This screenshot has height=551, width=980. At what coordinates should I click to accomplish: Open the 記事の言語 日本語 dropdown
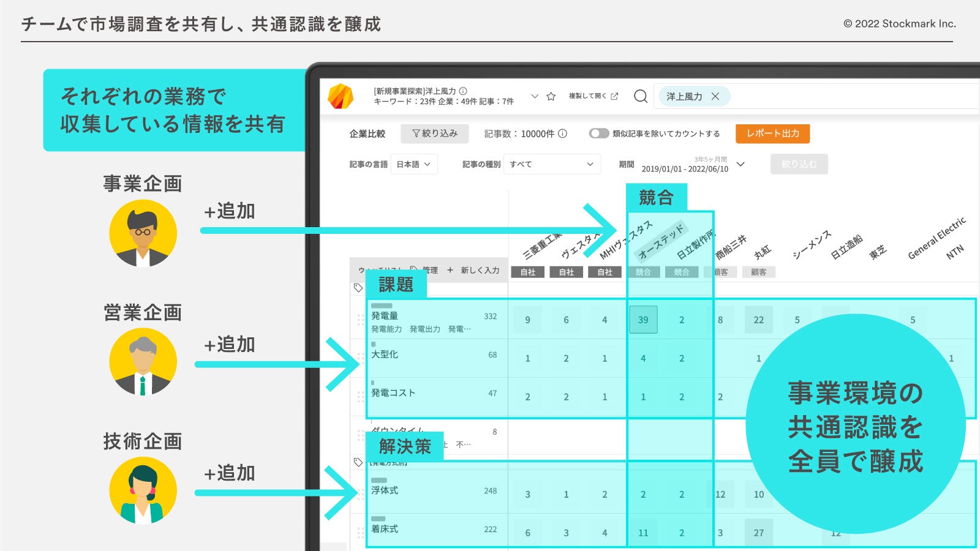[414, 164]
